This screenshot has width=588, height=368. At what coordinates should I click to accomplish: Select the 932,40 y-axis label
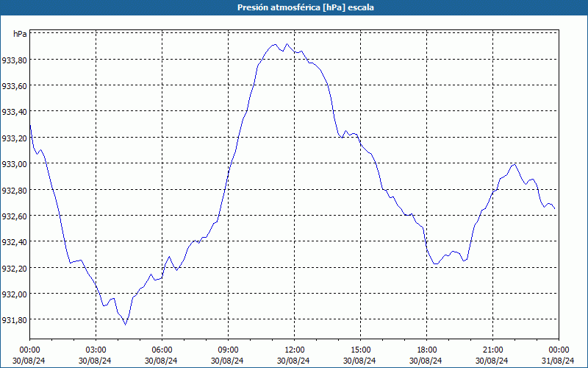pos(14,242)
